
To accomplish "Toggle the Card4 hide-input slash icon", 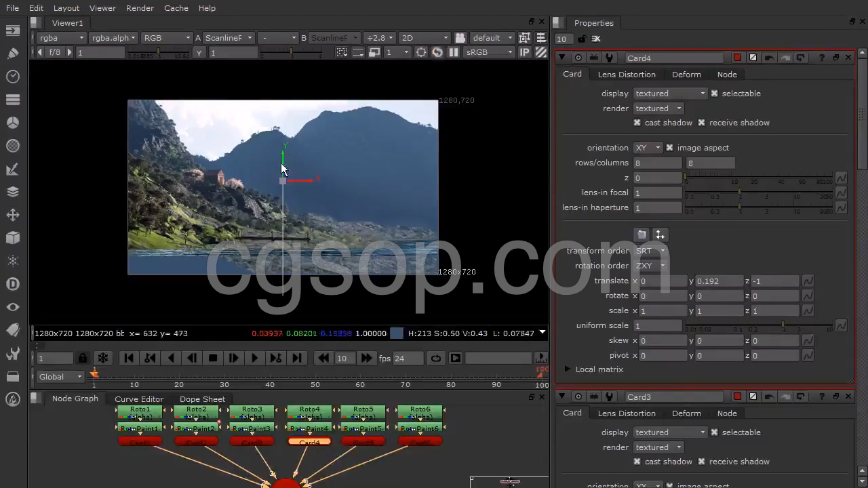I will tap(753, 58).
